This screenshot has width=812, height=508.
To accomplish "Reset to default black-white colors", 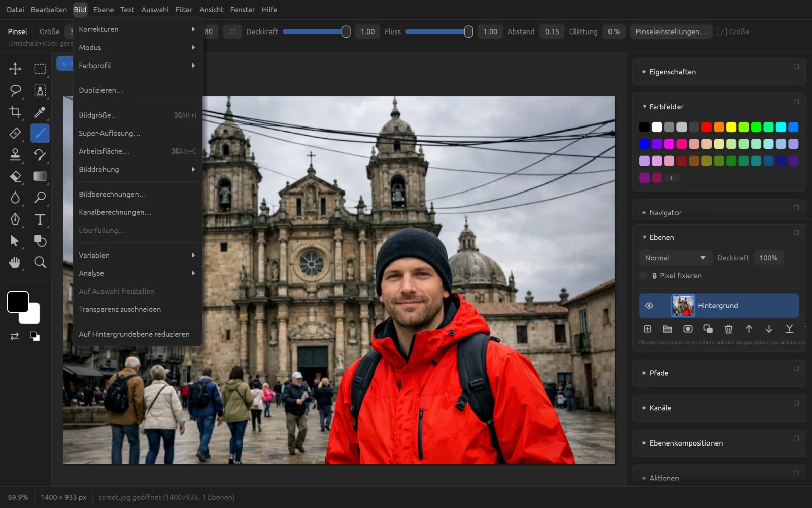I will 35,336.
